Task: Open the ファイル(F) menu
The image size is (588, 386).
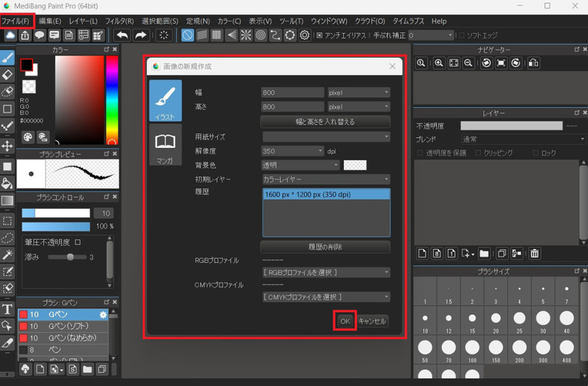Action: click(x=16, y=21)
